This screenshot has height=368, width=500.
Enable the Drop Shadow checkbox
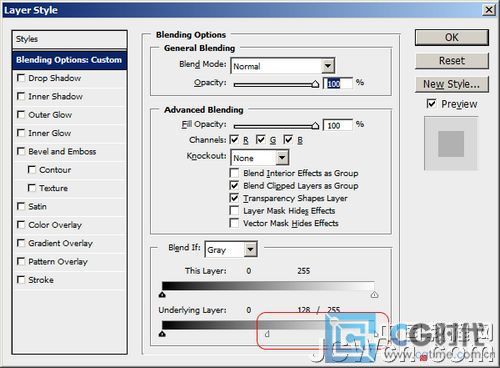pyautogui.click(x=21, y=78)
